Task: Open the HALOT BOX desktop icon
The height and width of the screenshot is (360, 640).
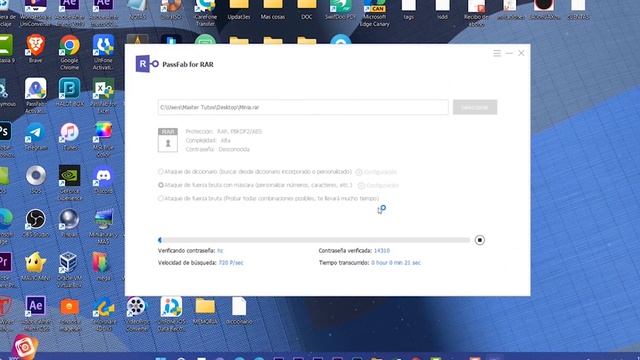Action: (69, 92)
